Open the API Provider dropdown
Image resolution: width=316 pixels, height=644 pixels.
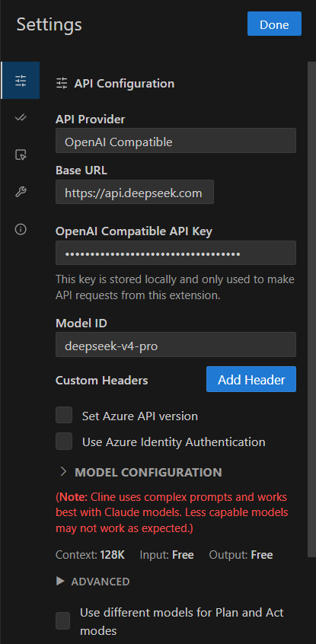point(176,141)
